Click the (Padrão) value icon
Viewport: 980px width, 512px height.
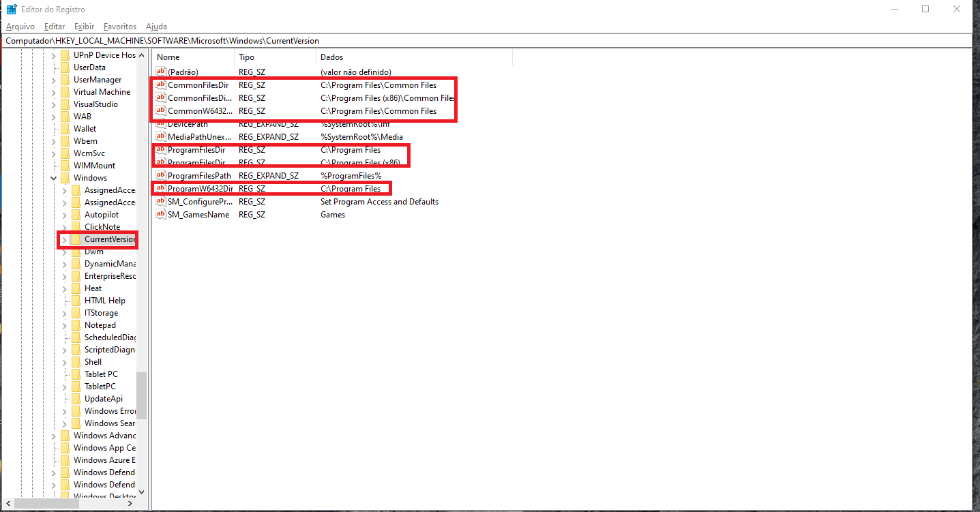tap(161, 72)
